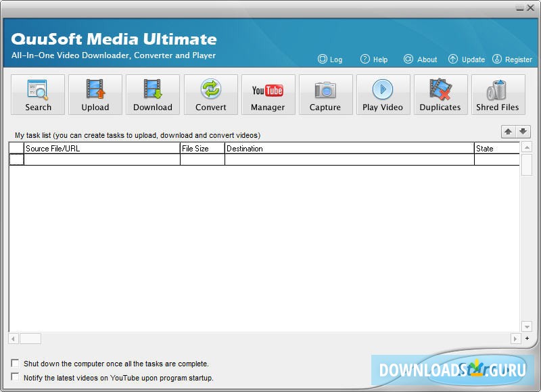Start the Play Video tool
The image size is (541, 392).
(x=383, y=95)
